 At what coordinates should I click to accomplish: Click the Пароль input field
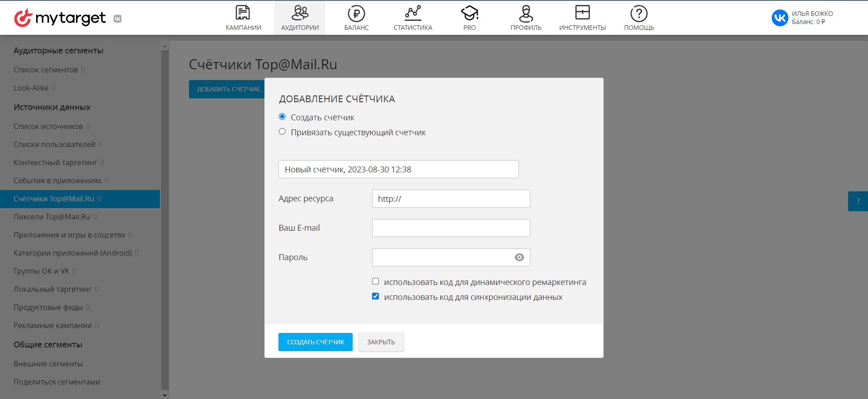451,257
